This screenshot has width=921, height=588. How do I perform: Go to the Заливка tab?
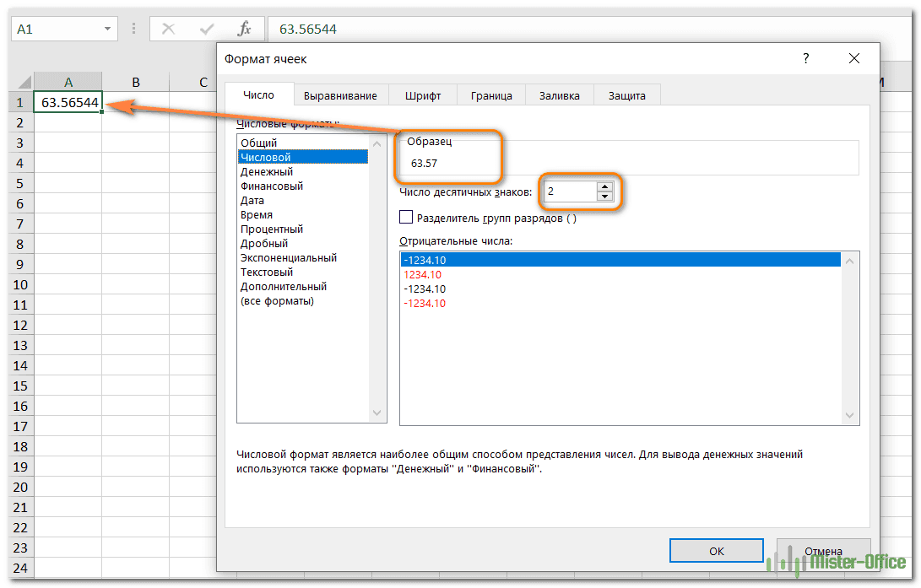coord(559,95)
